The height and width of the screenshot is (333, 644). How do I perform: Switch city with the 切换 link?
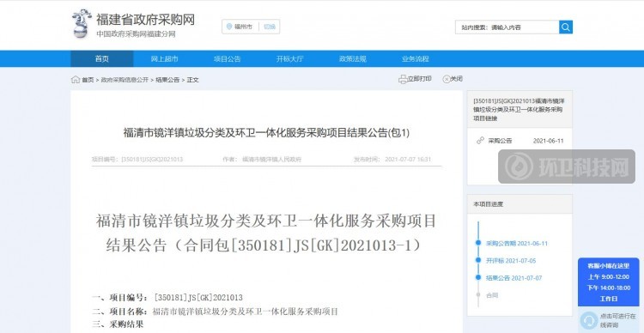pyautogui.click(x=269, y=27)
